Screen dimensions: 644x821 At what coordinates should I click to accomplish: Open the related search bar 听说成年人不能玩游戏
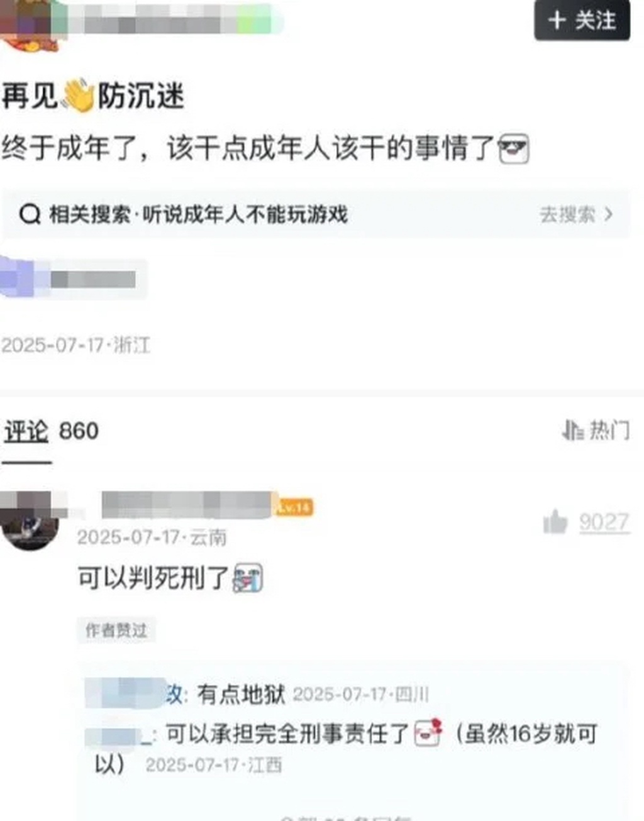coord(315,214)
